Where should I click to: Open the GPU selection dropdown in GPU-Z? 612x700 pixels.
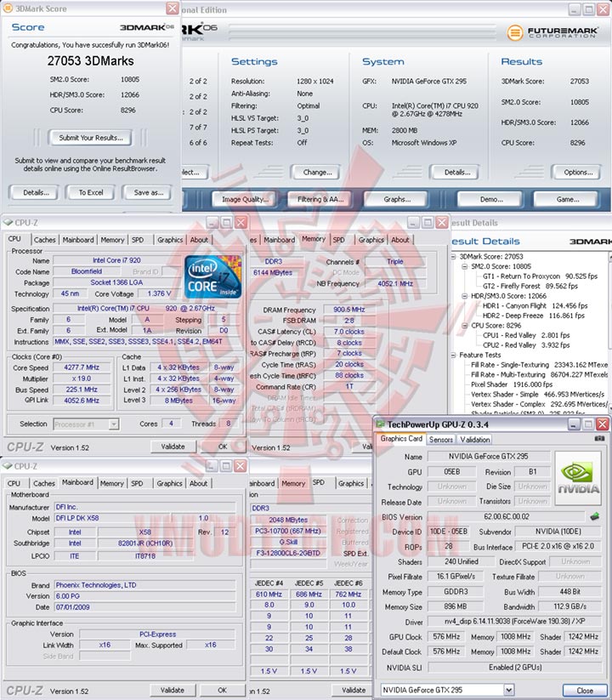coord(509,690)
